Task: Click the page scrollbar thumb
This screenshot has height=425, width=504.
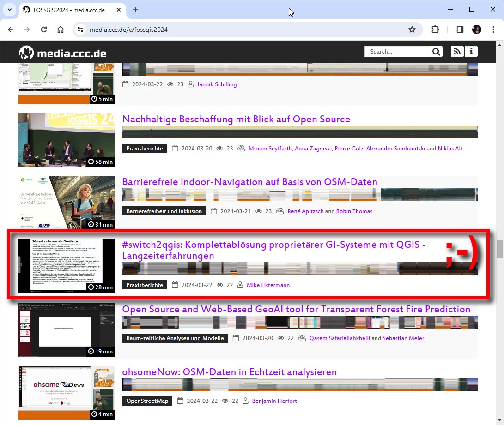Action: [499, 249]
